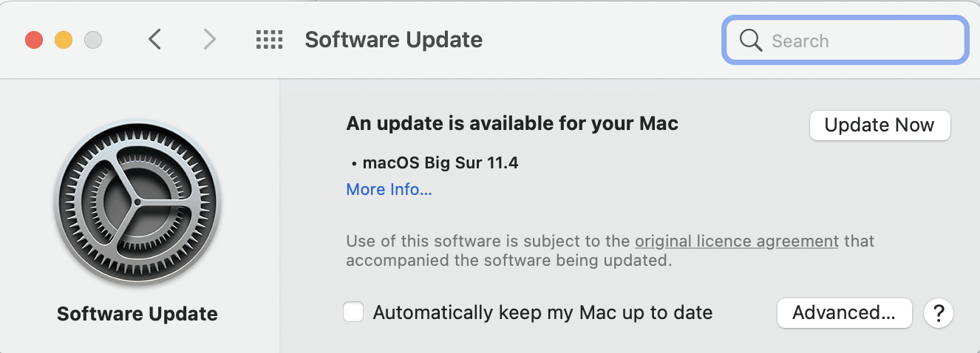Open the original licence agreement link
The width and height of the screenshot is (980, 353).
pos(736,241)
